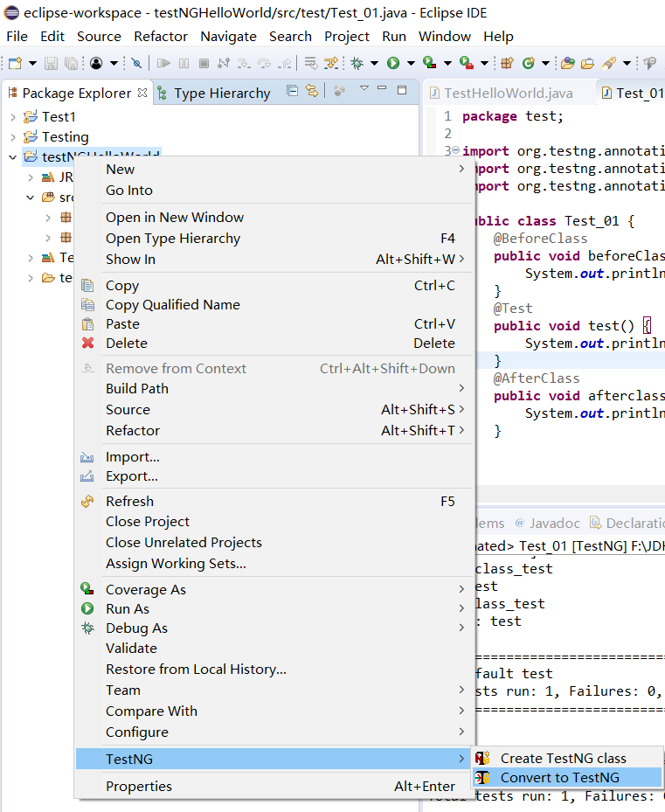Click the Step Into toolbar icon
Image resolution: width=665 pixels, height=812 pixels.
pyautogui.click(x=244, y=63)
